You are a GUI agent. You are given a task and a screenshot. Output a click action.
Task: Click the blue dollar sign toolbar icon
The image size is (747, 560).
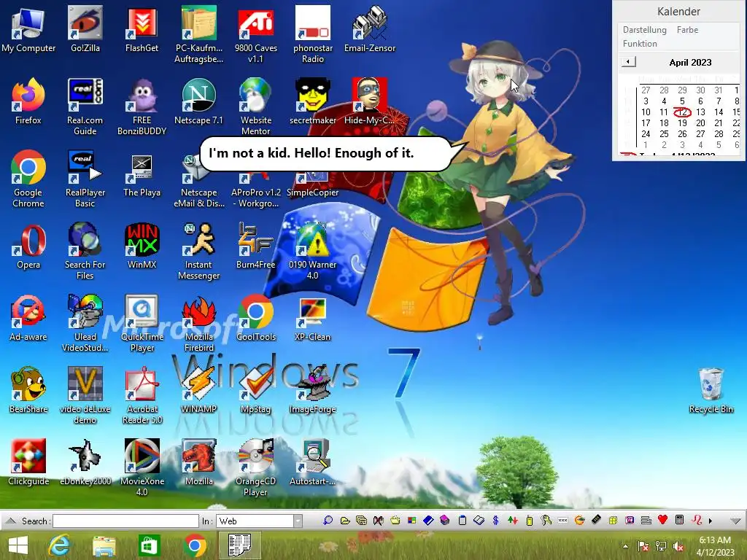pyautogui.click(x=495, y=521)
